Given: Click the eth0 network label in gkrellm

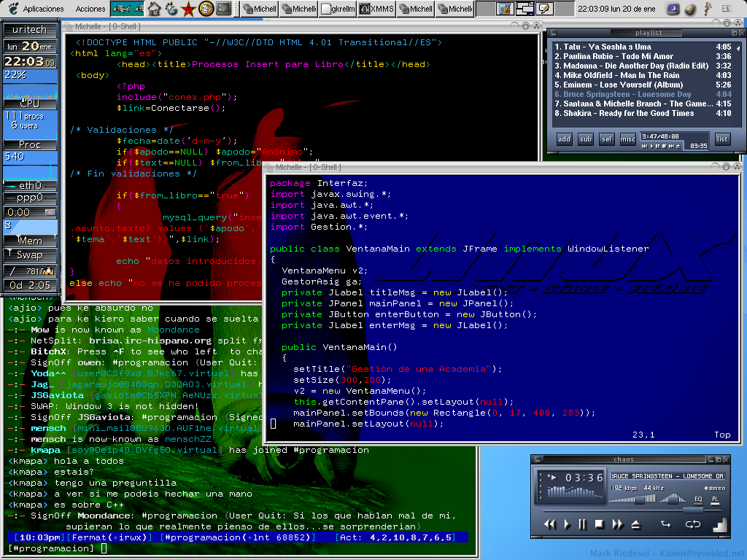Looking at the screenshot, I should 30,185.
